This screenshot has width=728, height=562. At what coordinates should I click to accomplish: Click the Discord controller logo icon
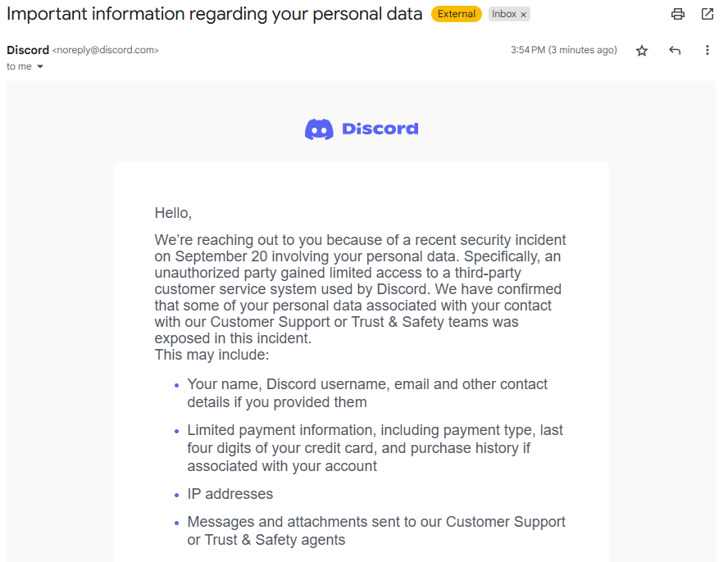pyautogui.click(x=319, y=129)
